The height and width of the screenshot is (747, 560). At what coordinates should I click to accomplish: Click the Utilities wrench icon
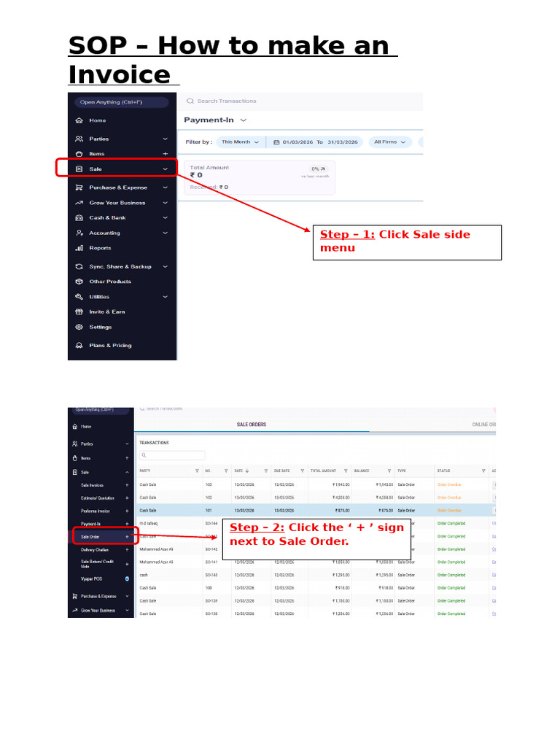coord(79,297)
